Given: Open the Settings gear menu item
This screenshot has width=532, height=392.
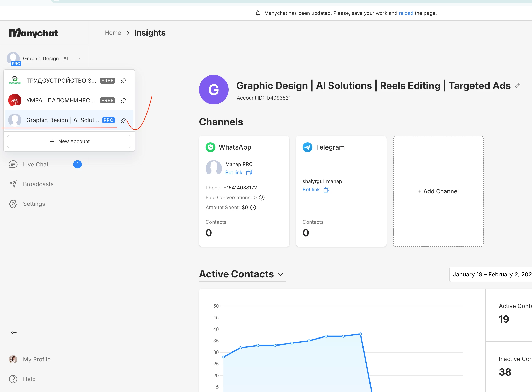Looking at the screenshot, I should (x=34, y=204).
